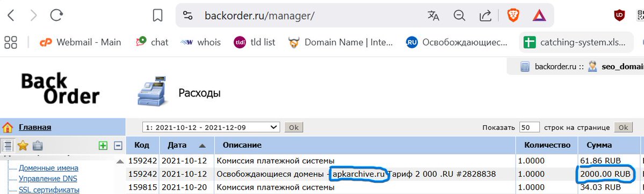Image resolution: width=644 pixels, height=194 pixels.
Task: Open the catching-system.xls bookmark
Action: (576, 42)
